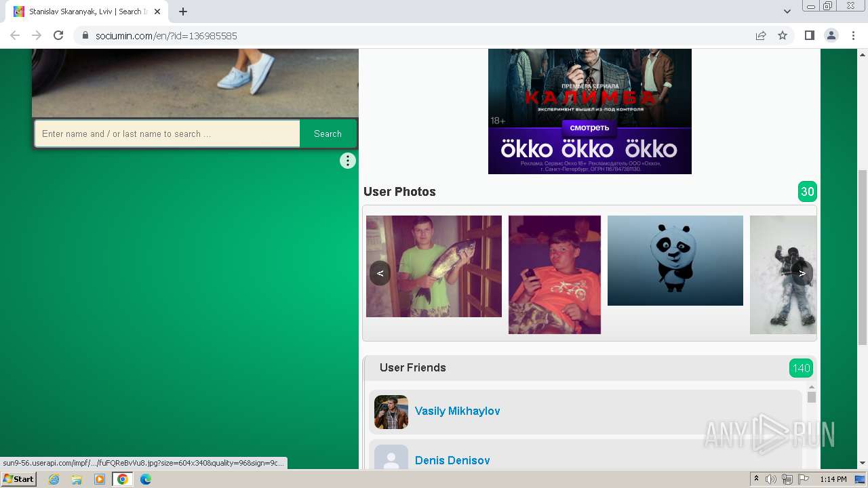Click friends list scroll up arrow

point(812,387)
